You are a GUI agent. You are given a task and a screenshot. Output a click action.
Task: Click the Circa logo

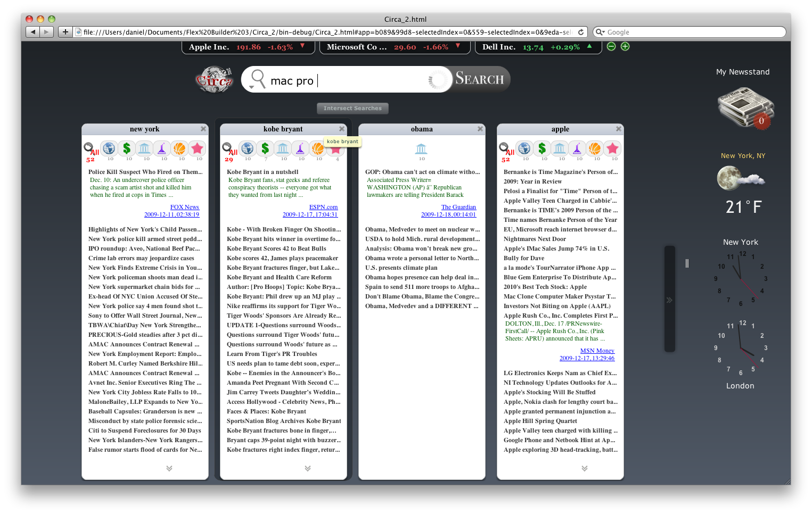(x=215, y=80)
